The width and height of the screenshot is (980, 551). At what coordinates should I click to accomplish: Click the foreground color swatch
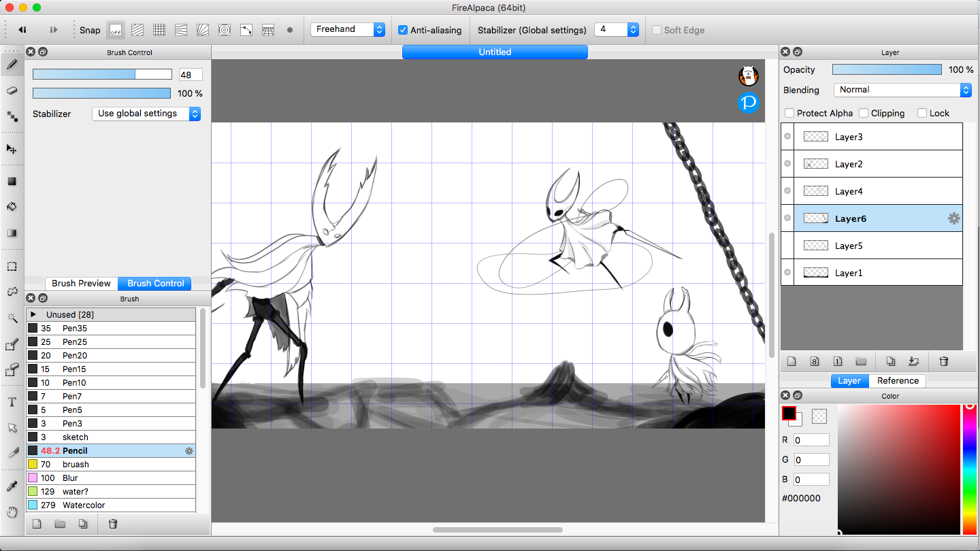click(789, 413)
